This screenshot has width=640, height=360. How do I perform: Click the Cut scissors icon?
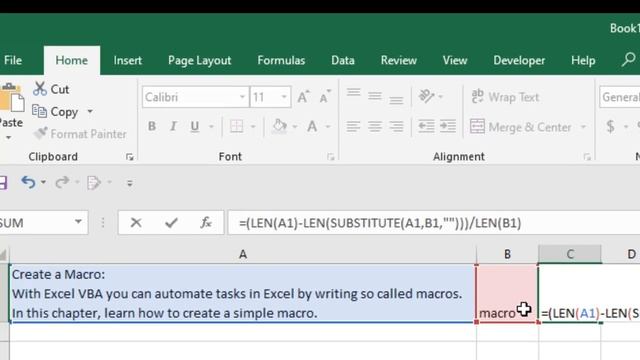pyautogui.click(x=40, y=89)
